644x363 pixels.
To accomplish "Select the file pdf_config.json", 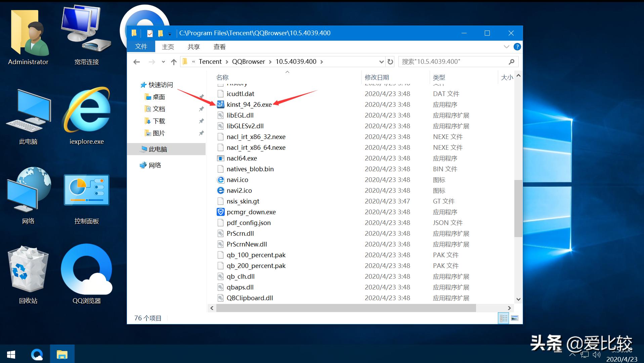I will tap(249, 223).
